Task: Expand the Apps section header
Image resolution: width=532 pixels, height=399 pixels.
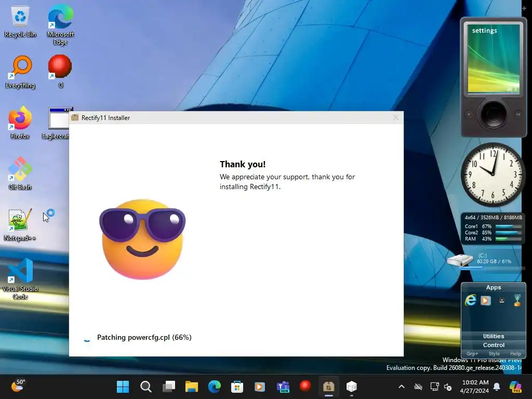Action: [x=494, y=287]
